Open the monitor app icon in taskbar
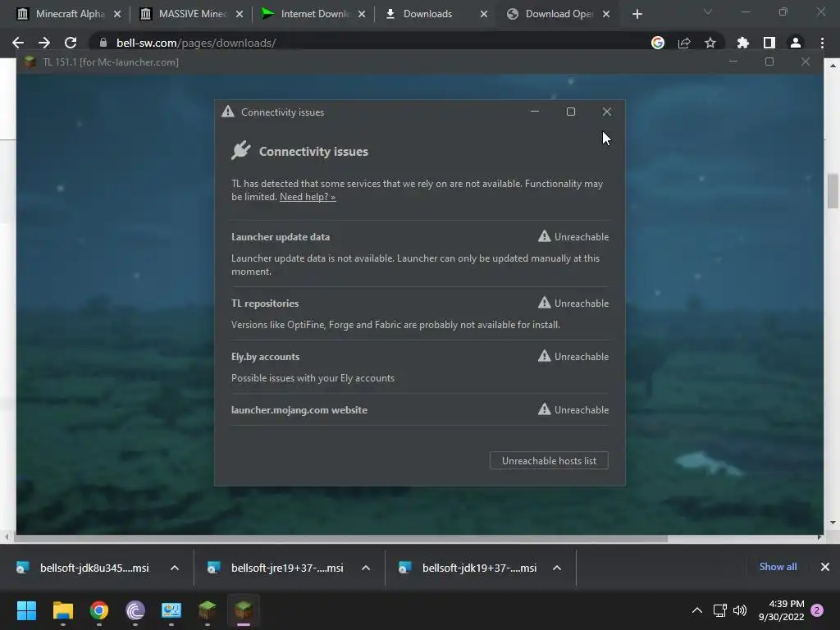The image size is (840, 630). click(171, 610)
